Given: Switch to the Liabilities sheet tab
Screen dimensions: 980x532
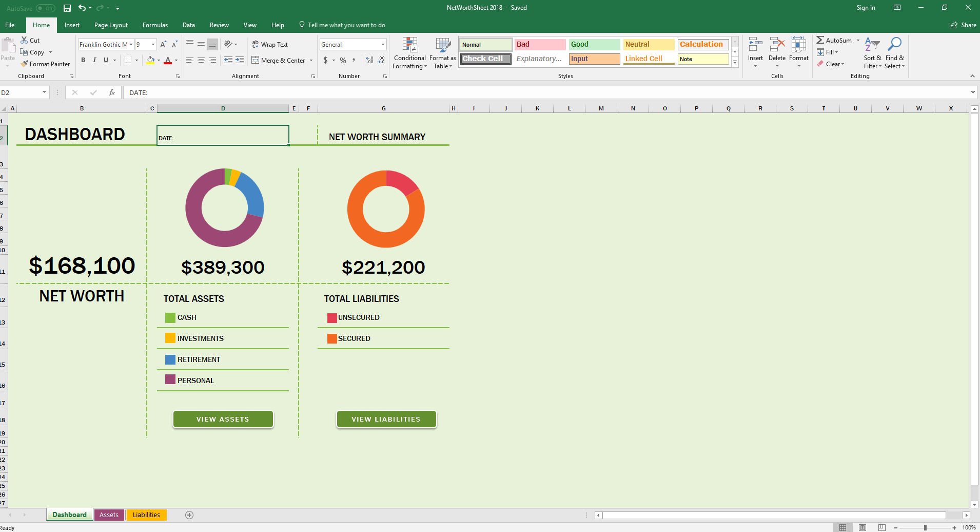Looking at the screenshot, I should coord(146,515).
